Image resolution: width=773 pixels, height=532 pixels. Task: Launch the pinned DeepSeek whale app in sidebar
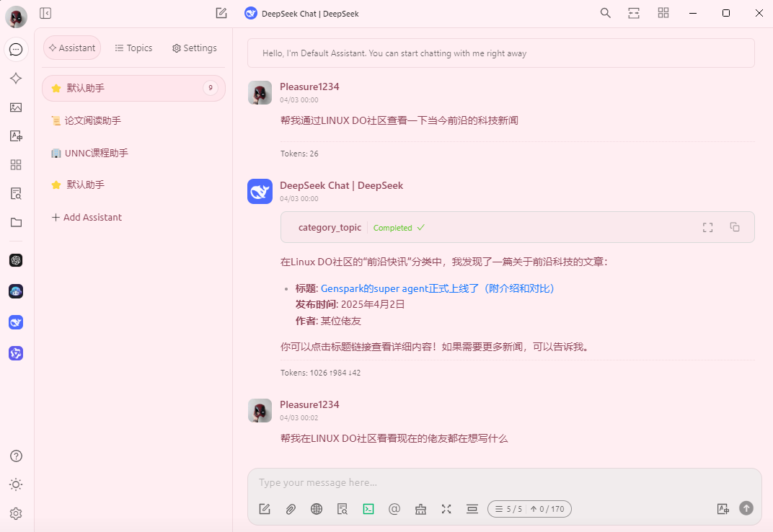pyautogui.click(x=16, y=322)
